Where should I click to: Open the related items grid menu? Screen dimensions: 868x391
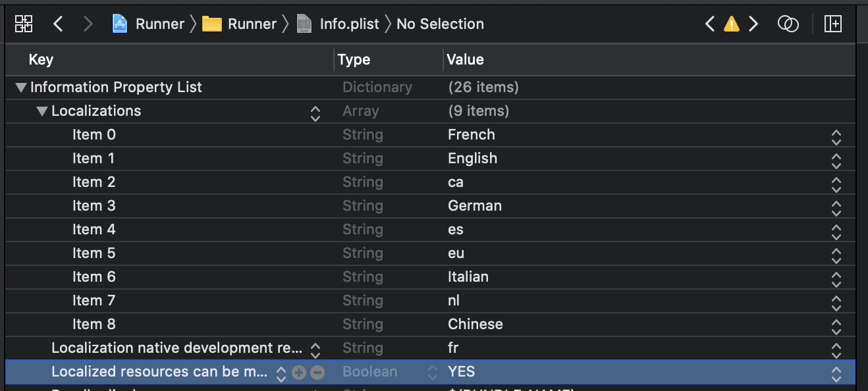coord(24,24)
